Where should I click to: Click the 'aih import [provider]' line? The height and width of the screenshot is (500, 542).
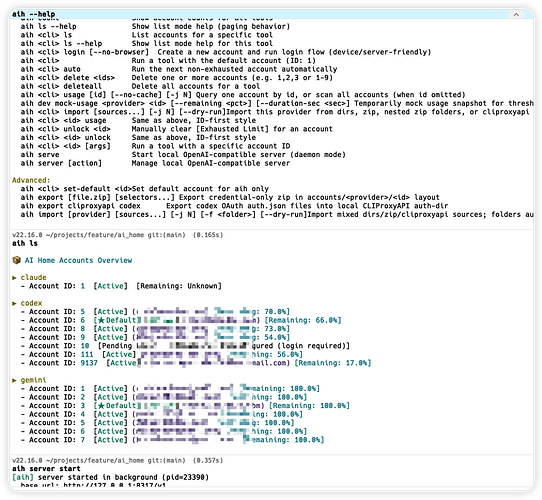pyautogui.click(x=277, y=214)
